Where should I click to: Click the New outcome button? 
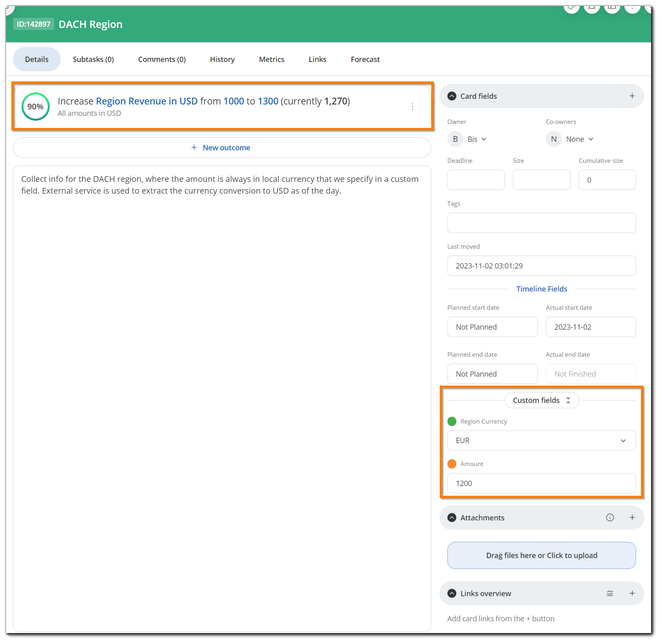221,148
